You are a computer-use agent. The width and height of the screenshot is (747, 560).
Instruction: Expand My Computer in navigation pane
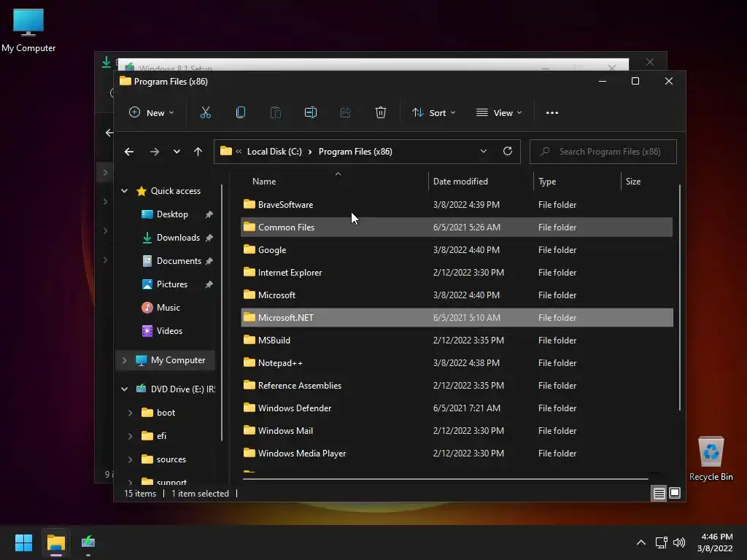pos(124,360)
